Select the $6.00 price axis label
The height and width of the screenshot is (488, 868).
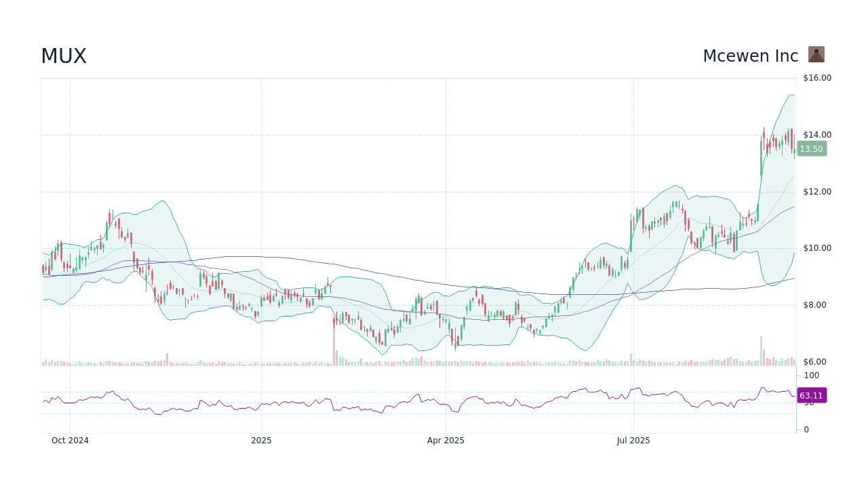(x=814, y=361)
